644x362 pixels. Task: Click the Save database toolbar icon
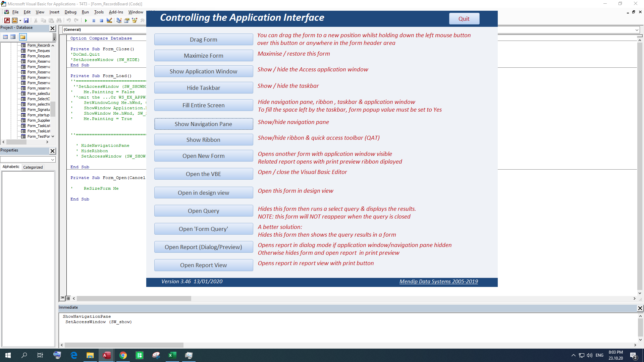(26, 20)
